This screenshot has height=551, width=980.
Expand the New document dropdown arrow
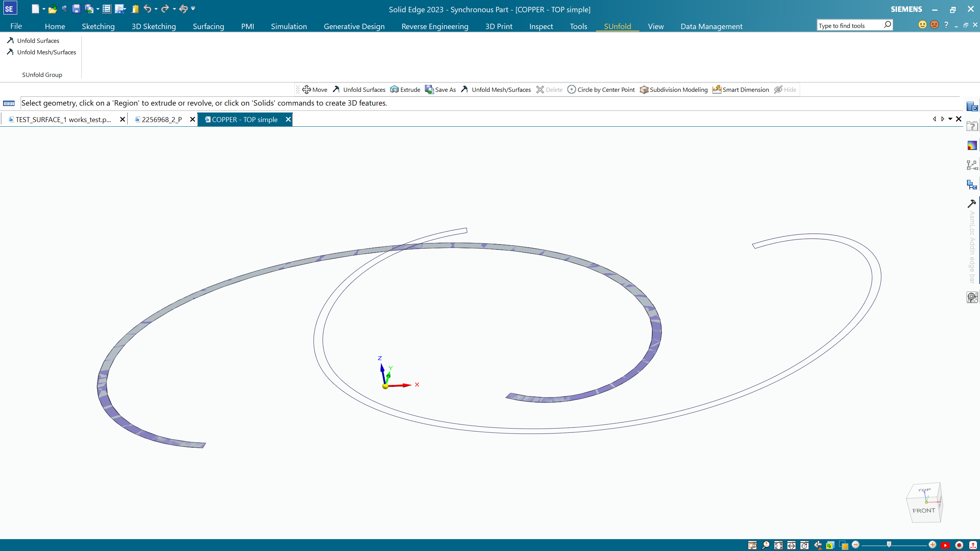[x=44, y=9]
